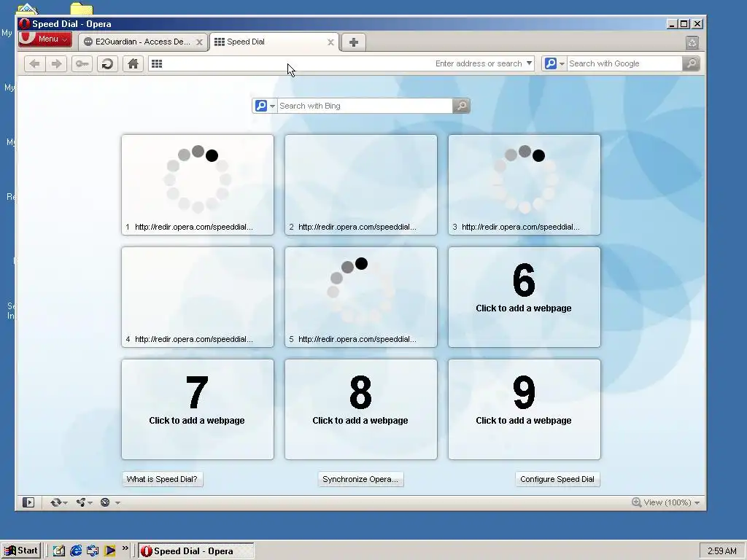Add a webpage to Speed Dial slot 6
This screenshot has height=560, width=747.
525,297
